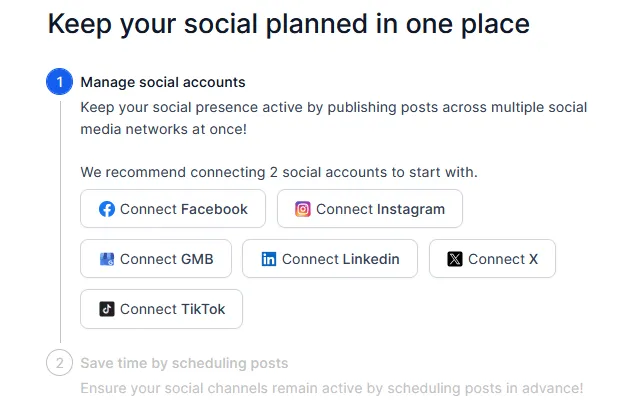Click the vertical step connector line
Screen dimensions: 625x419
coord(61,222)
